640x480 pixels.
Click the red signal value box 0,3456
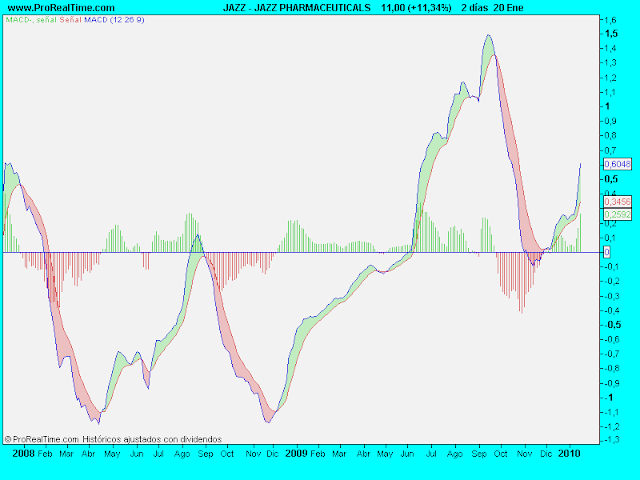[x=617, y=202]
